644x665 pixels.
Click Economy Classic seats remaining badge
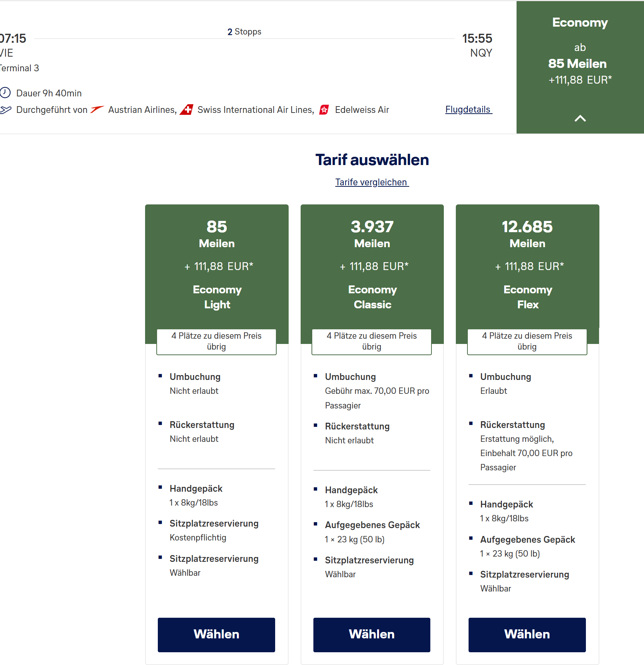pos(371,341)
